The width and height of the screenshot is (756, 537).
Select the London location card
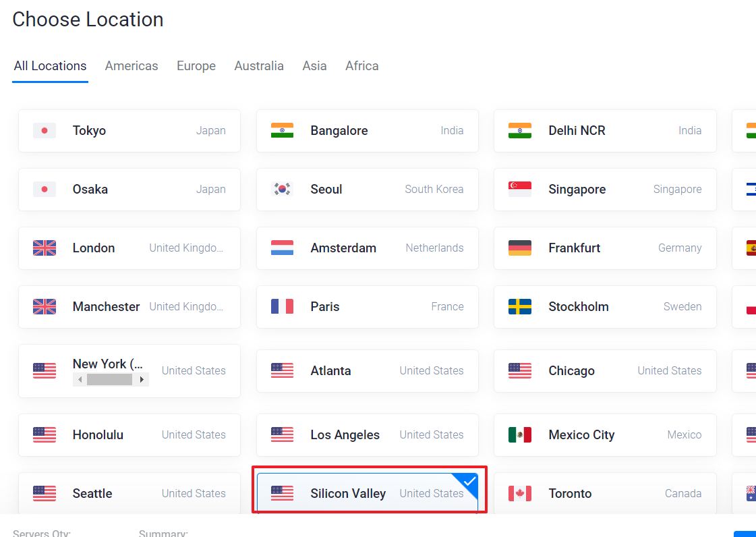(x=129, y=248)
